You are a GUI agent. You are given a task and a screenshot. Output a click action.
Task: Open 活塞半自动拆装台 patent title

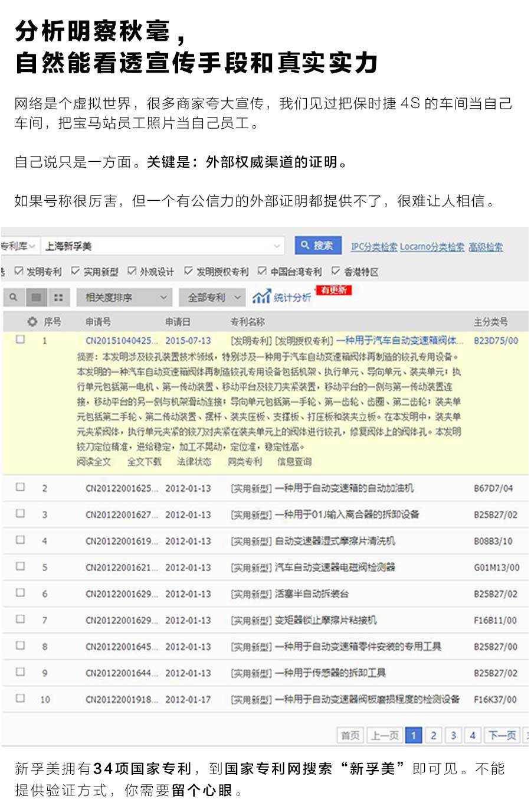[312, 593]
